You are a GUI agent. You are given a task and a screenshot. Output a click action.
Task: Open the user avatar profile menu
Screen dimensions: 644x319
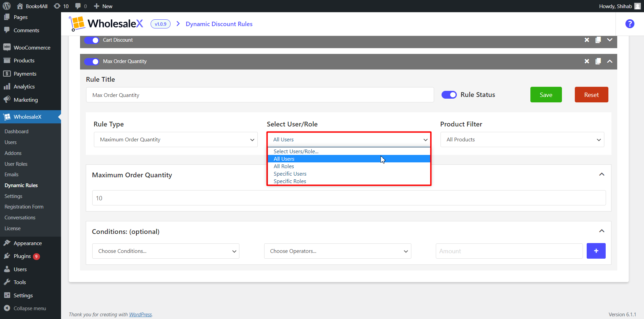click(x=638, y=6)
